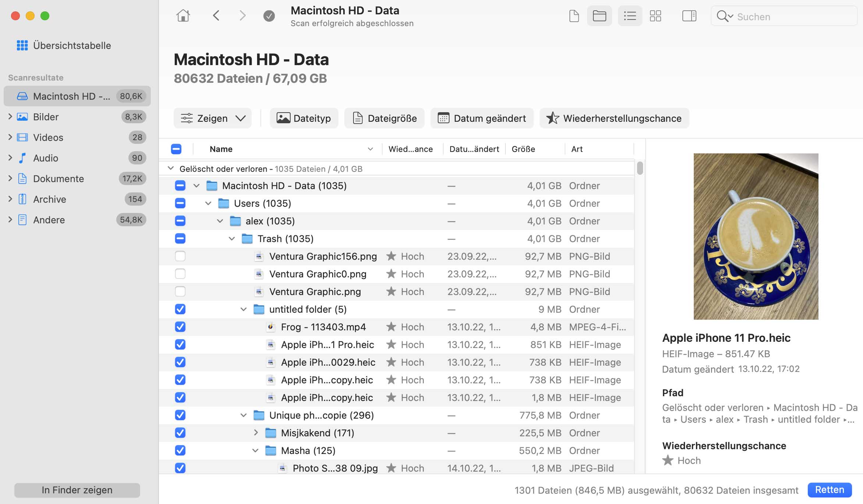Screen dimensions: 863x504
Task: Click the Videos film icon
Action: pos(22,137)
